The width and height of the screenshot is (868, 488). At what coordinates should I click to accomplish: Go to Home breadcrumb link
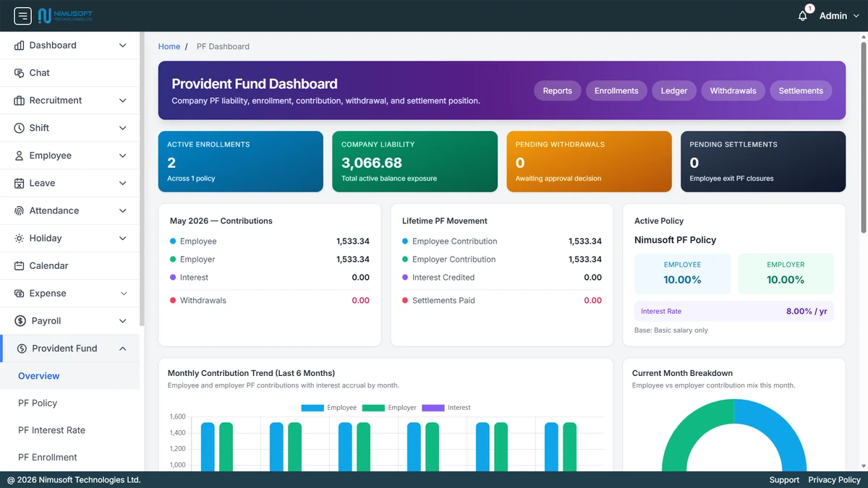pyautogui.click(x=169, y=46)
